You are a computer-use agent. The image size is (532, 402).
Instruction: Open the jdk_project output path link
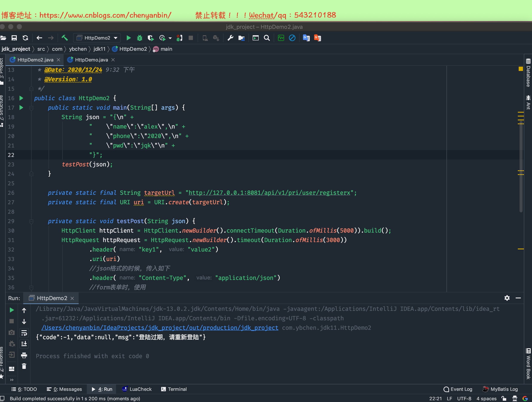coord(160,328)
